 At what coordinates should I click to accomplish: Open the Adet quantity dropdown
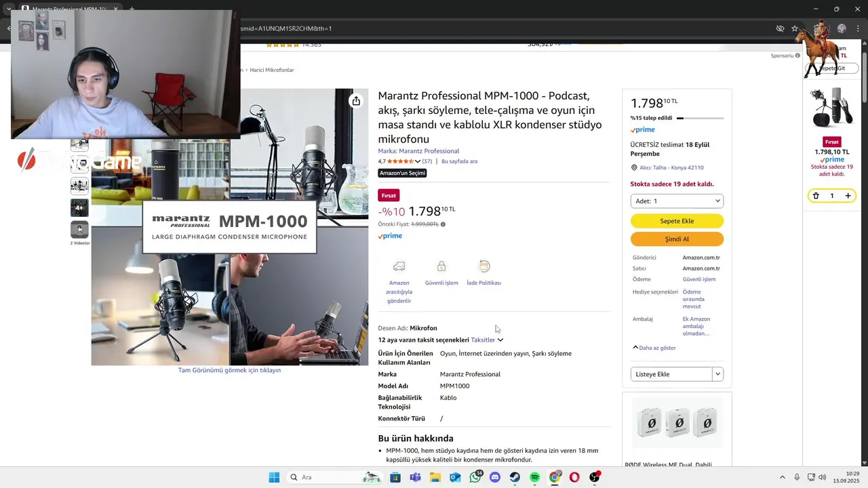[x=677, y=201]
